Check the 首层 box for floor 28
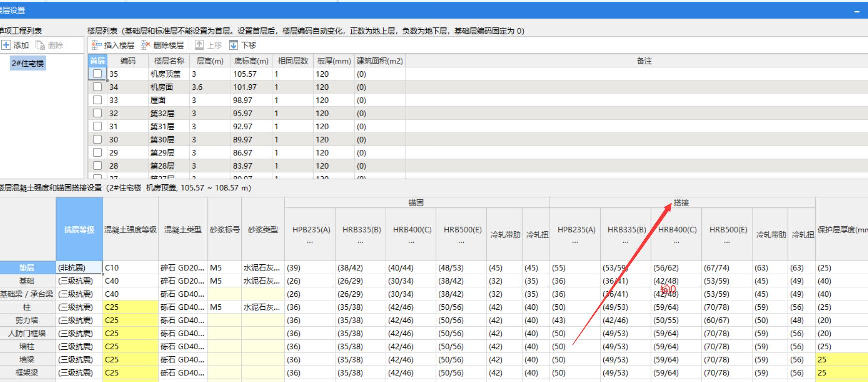The height and width of the screenshot is (382, 868). 97,166
